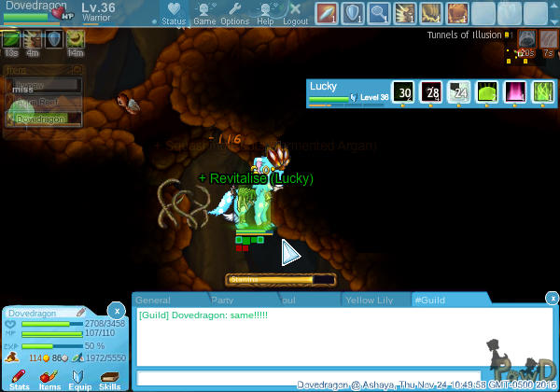Click the Stamina bar

(x=280, y=278)
